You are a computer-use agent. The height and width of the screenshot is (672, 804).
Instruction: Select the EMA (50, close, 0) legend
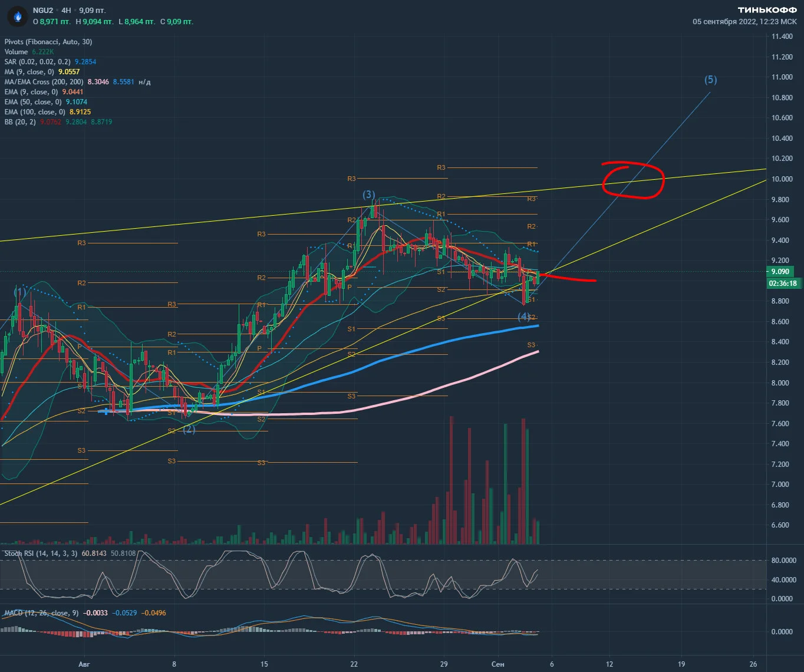33,102
